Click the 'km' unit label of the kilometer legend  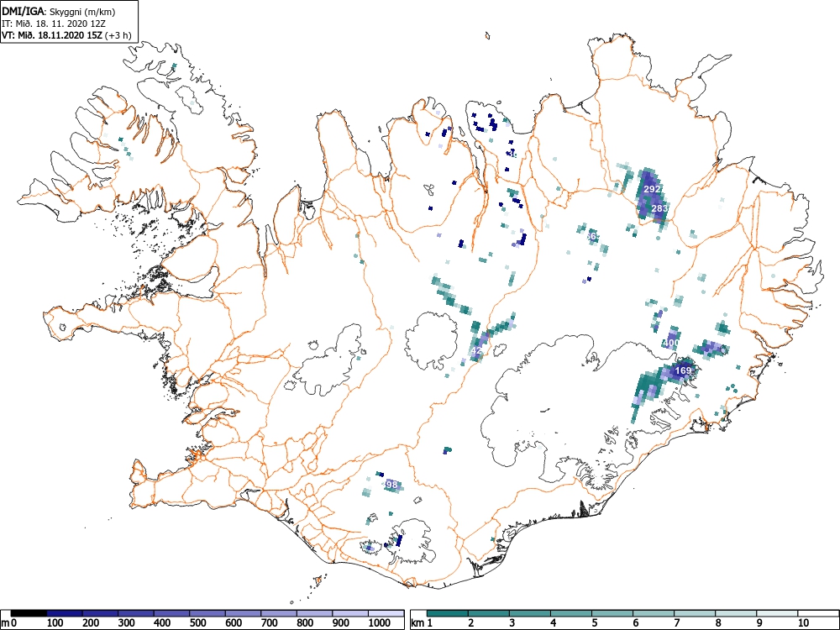[x=417, y=623]
